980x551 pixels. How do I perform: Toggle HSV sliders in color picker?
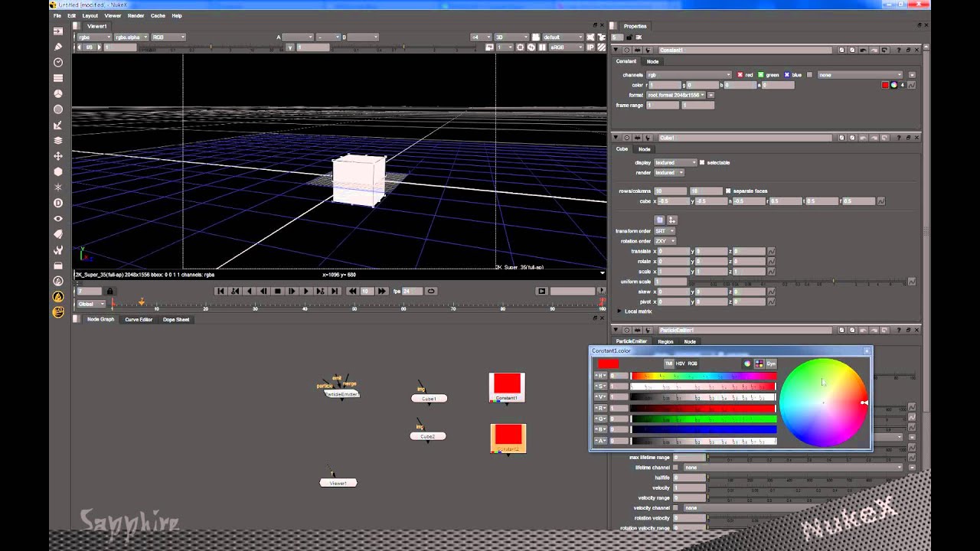(680, 364)
